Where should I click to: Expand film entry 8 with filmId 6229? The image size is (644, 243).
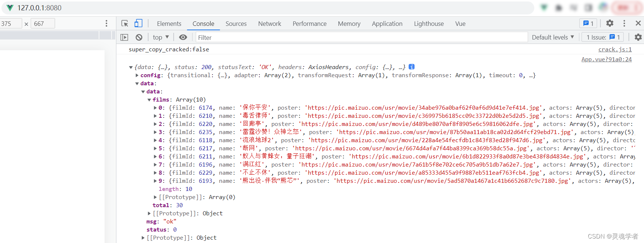coord(155,173)
